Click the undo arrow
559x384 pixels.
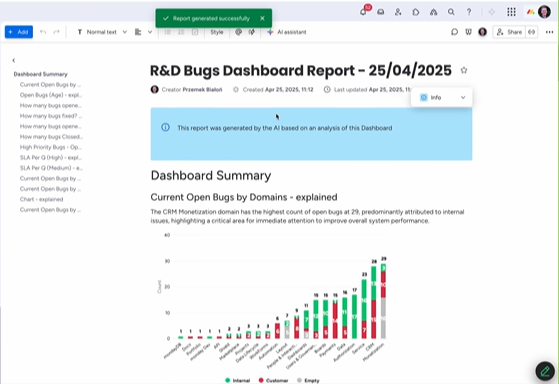click(43, 32)
